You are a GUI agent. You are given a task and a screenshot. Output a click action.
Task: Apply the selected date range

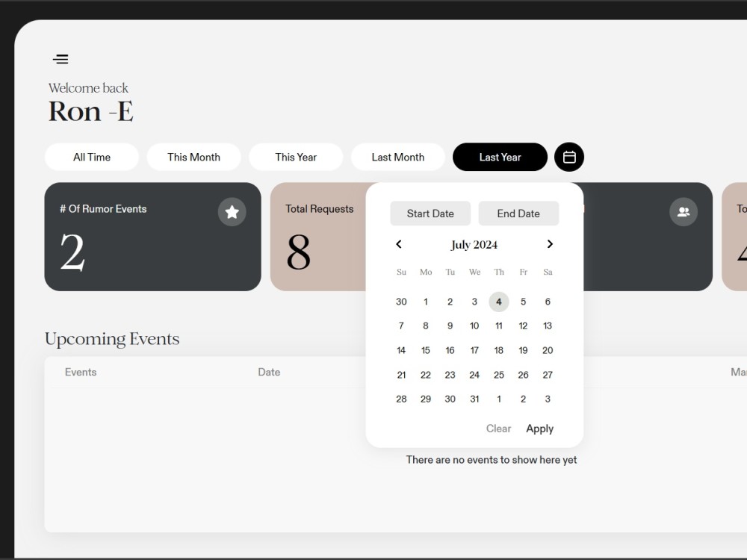[x=540, y=429]
